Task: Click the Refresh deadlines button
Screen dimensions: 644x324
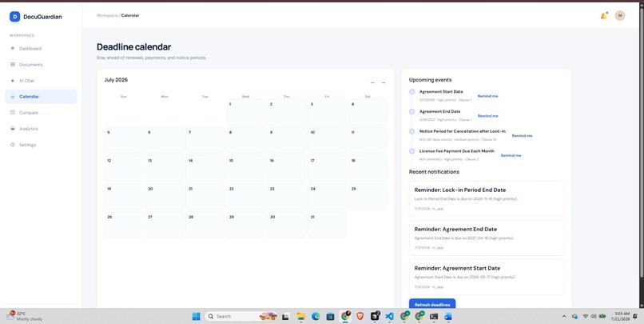Action: tap(432, 304)
